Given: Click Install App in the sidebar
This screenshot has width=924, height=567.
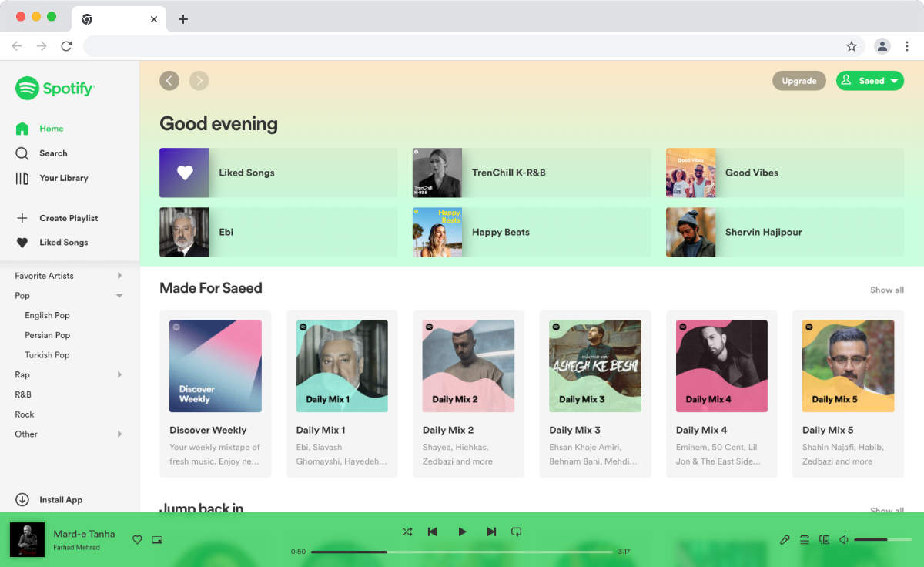Looking at the screenshot, I should pyautogui.click(x=61, y=500).
